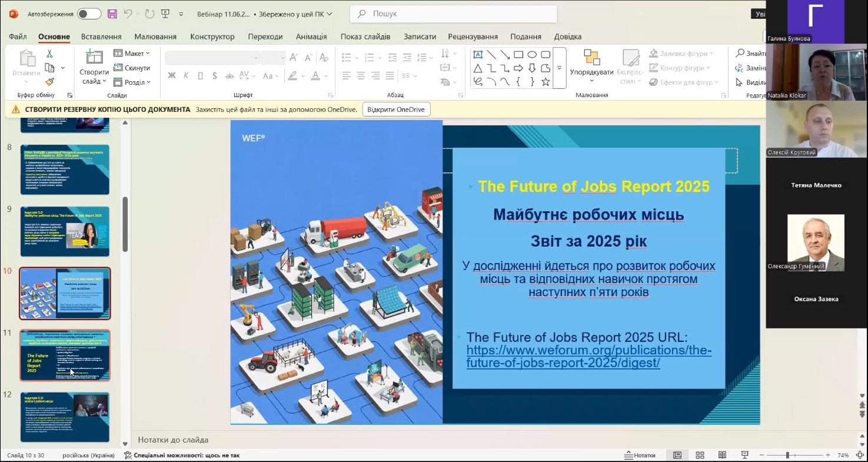The height and width of the screenshot is (462, 868).
Task: Center the paragraph text
Action: point(361,75)
